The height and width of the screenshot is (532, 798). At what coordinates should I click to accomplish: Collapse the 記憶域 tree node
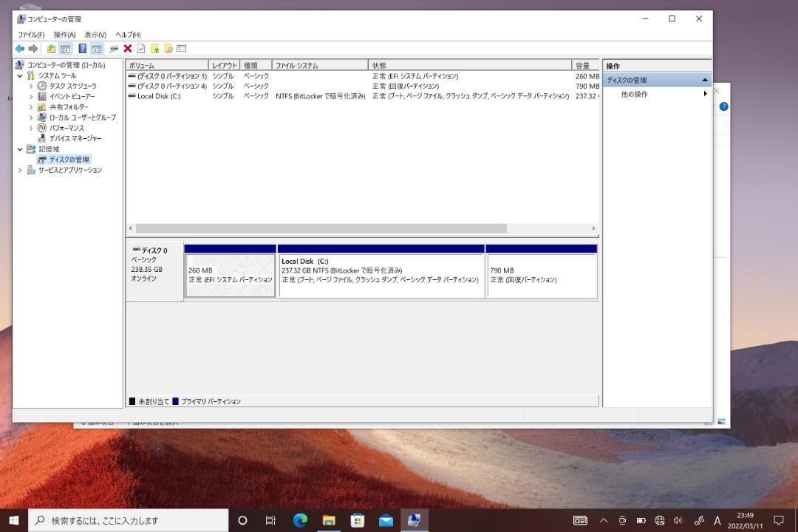(x=20, y=149)
